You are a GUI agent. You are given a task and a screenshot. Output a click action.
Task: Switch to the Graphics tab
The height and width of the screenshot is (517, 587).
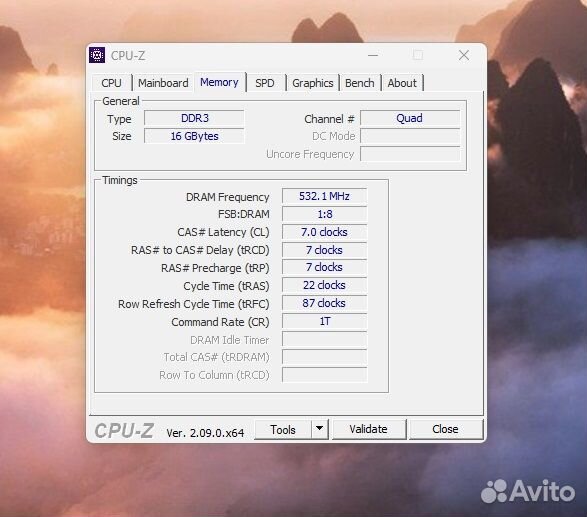pos(313,83)
